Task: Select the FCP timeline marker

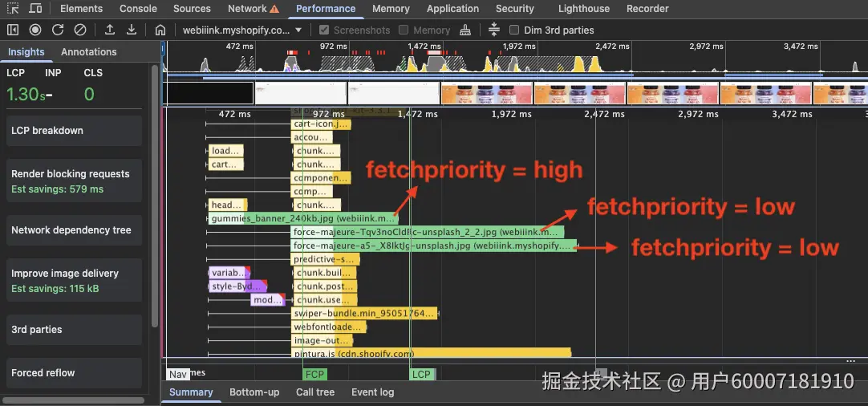Action: (314, 375)
